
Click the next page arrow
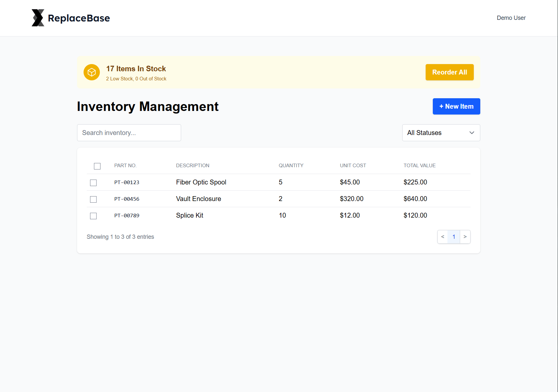coord(465,237)
